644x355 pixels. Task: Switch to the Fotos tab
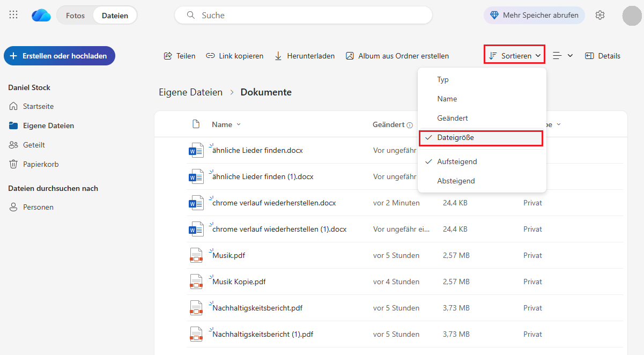75,16
